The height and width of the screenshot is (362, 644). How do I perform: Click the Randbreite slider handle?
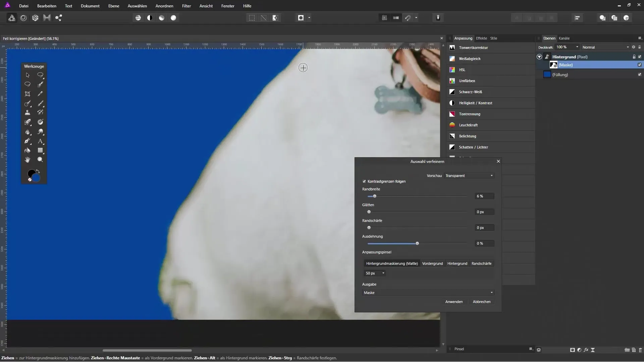point(375,196)
